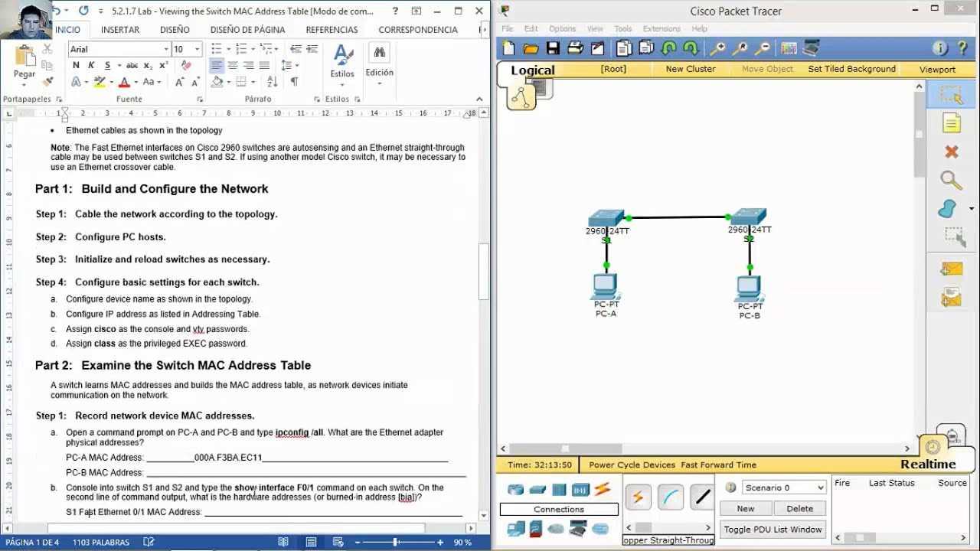Switch to the CORRESPONDENCIA ribbon tab
980x551 pixels.
click(x=418, y=30)
